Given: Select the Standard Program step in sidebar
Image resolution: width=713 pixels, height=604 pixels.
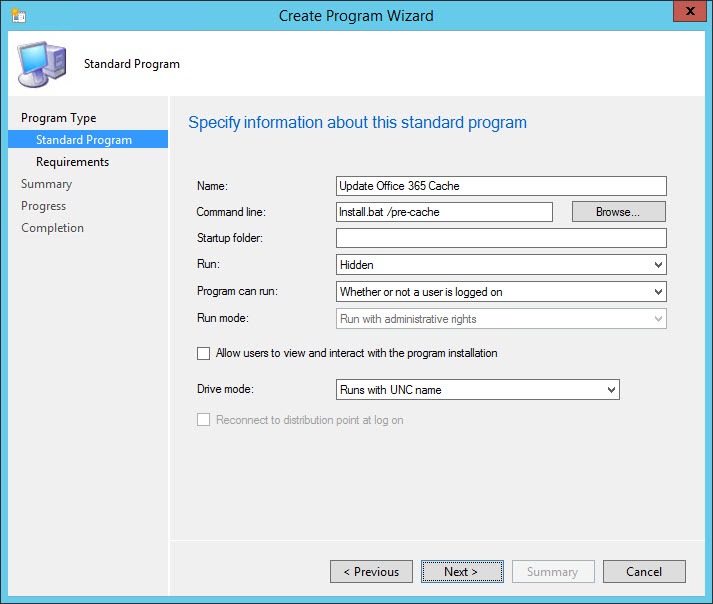Looking at the screenshot, I should pos(84,140).
